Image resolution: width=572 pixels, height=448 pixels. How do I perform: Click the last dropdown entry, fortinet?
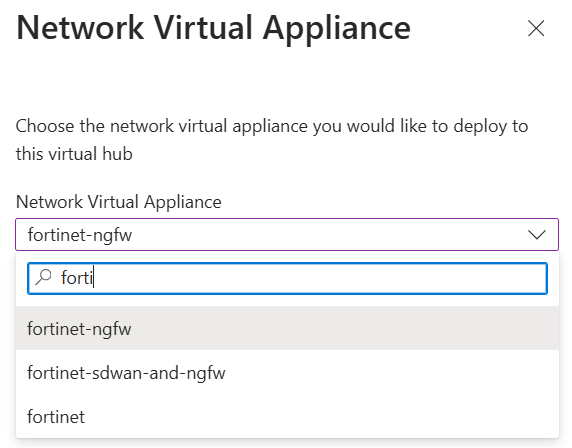click(x=56, y=417)
